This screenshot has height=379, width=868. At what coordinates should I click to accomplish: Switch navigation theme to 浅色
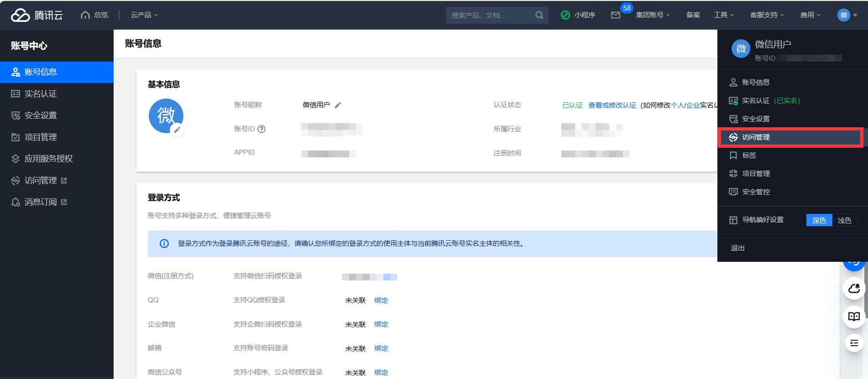844,220
